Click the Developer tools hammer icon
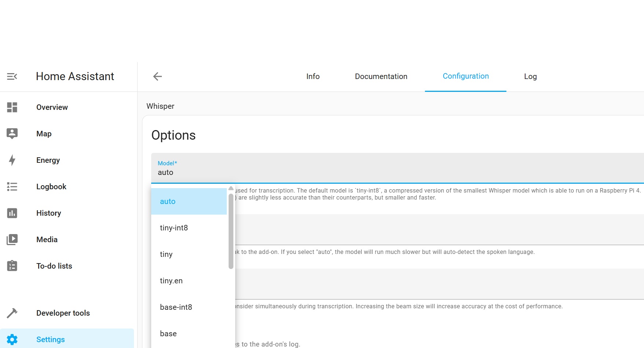 point(12,313)
